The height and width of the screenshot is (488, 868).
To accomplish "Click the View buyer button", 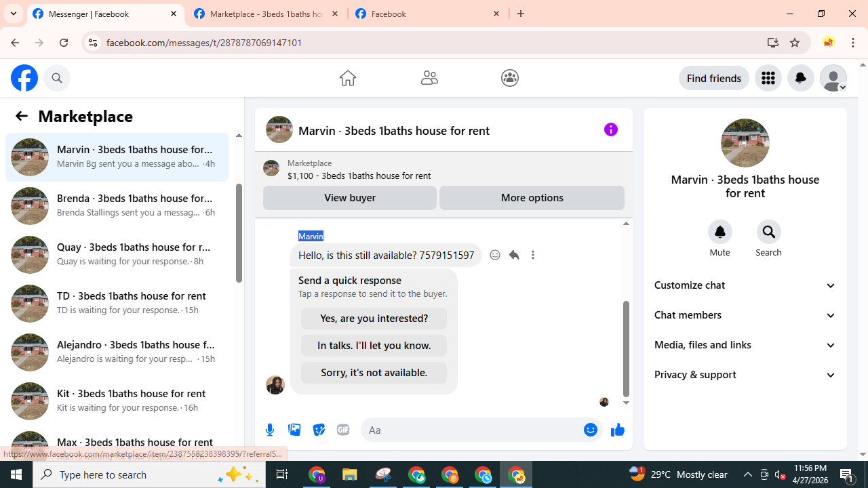I will pyautogui.click(x=350, y=198).
